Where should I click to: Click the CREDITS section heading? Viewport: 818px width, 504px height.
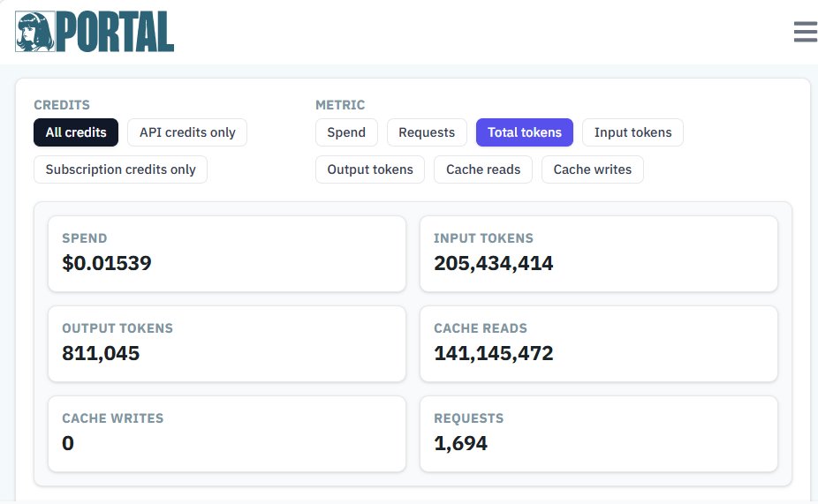[x=62, y=105]
